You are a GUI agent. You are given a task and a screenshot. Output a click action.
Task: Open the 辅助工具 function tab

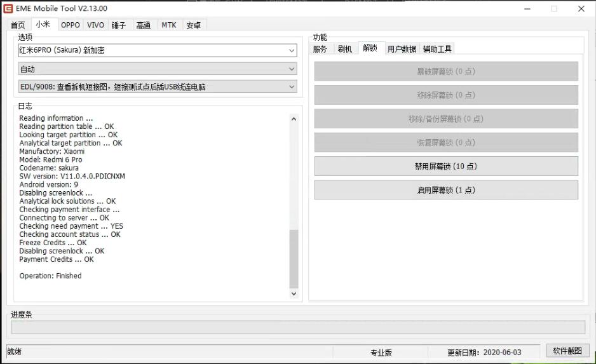click(x=437, y=49)
